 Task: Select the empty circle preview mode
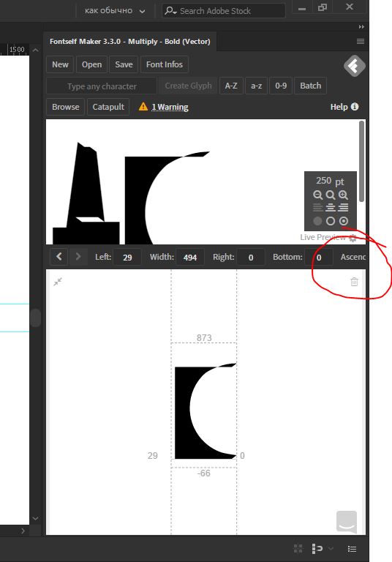[331, 221]
